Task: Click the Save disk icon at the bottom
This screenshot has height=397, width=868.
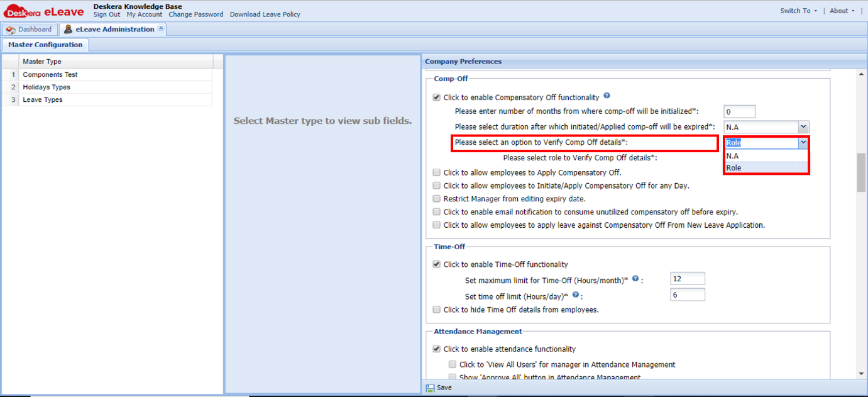Action: coord(431,388)
